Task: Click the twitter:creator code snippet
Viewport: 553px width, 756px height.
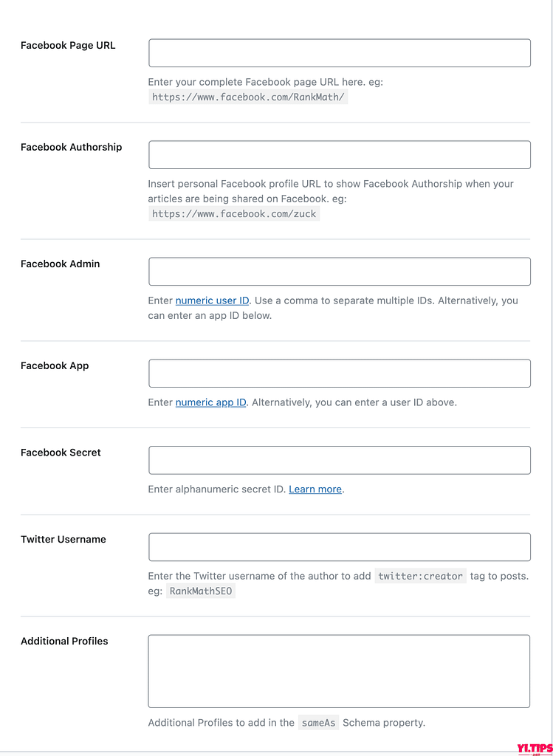Action: pos(420,576)
